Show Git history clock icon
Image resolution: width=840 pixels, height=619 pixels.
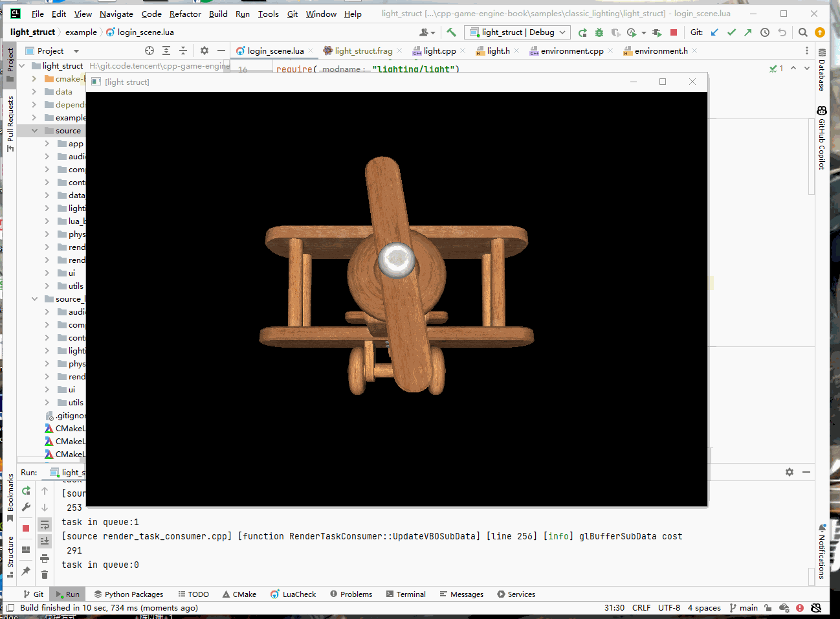(765, 32)
